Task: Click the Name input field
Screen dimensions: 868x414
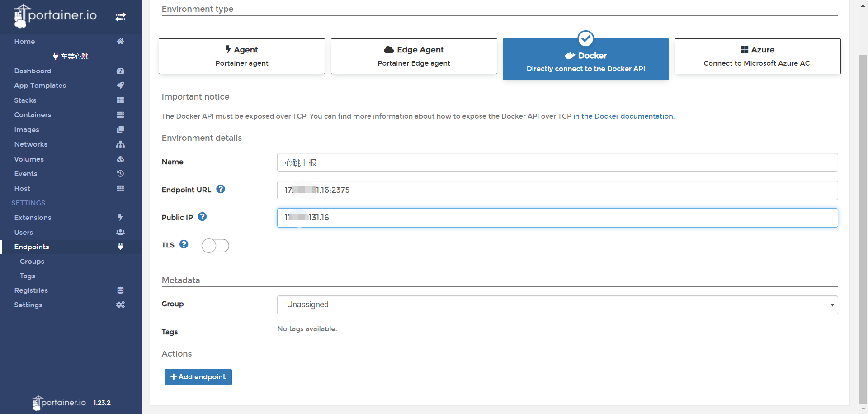Action: point(557,162)
